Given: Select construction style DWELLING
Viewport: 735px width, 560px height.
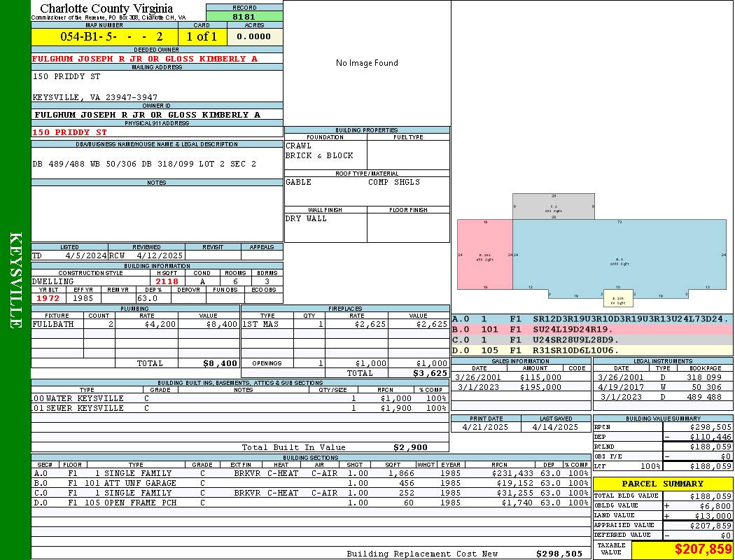Looking at the screenshot, I should tap(53, 281).
